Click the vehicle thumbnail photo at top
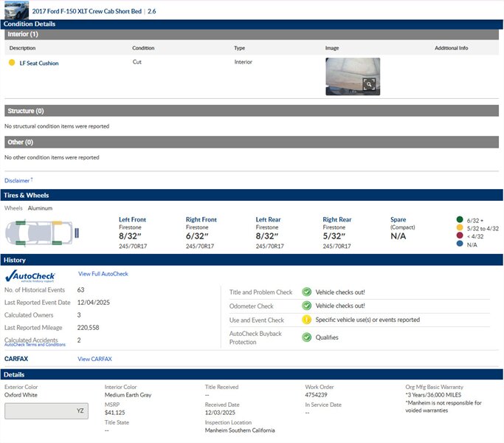 point(16,10)
